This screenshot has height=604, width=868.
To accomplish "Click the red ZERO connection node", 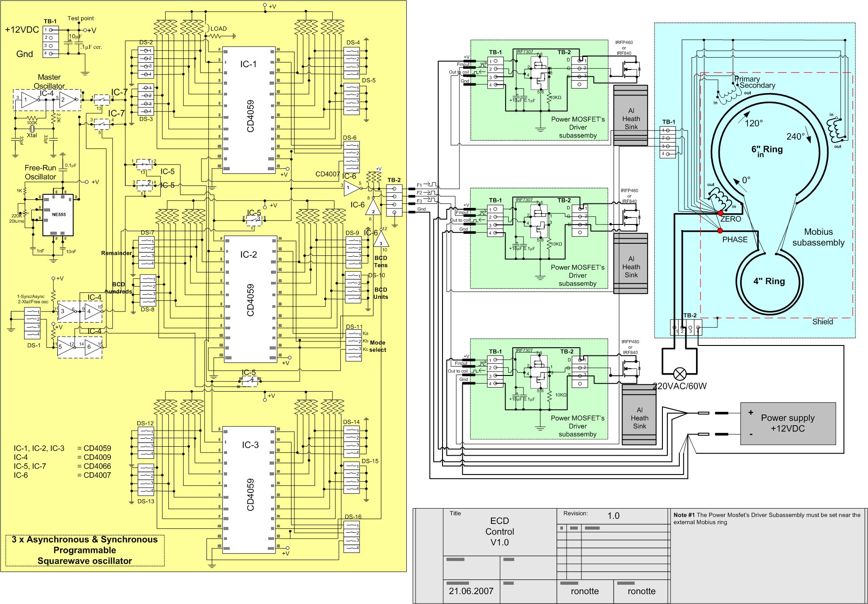I will (721, 213).
